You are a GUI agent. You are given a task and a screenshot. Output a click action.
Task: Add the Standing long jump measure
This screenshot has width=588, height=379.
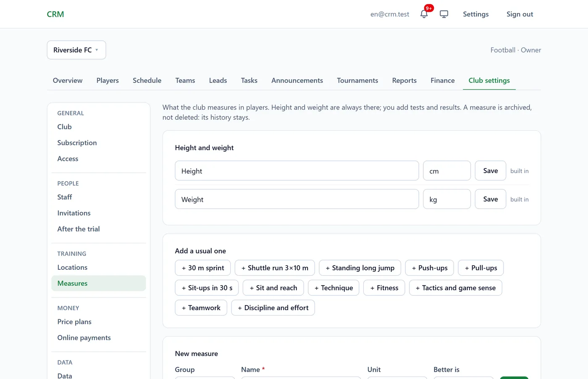click(360, 268)
